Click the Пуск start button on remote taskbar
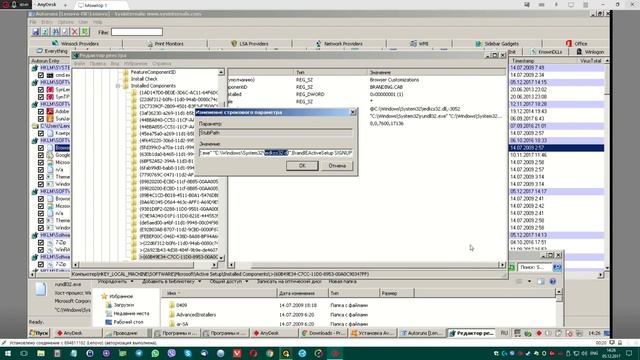This screenshot has width=640, height=360. click(x=39, y=333)
